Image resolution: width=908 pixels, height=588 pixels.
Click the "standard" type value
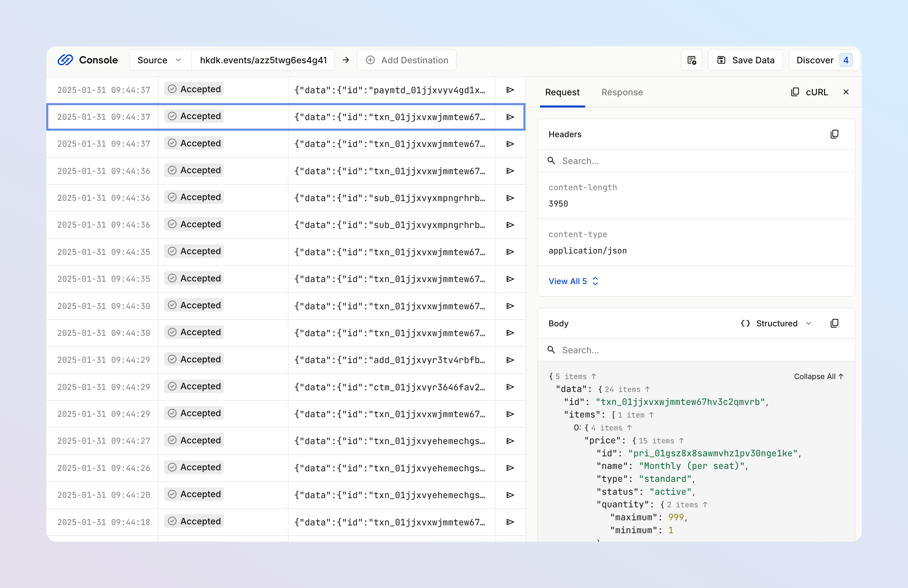(x=665, y=478)
